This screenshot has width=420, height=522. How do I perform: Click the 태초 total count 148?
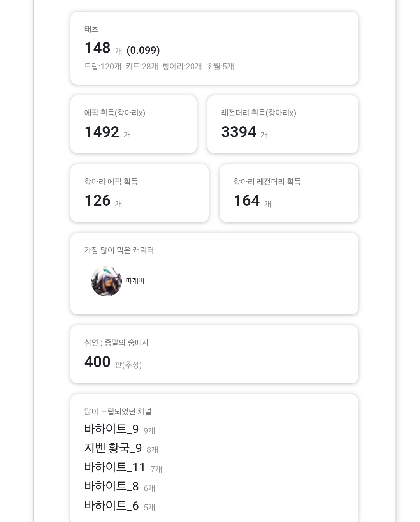point(98,48)
